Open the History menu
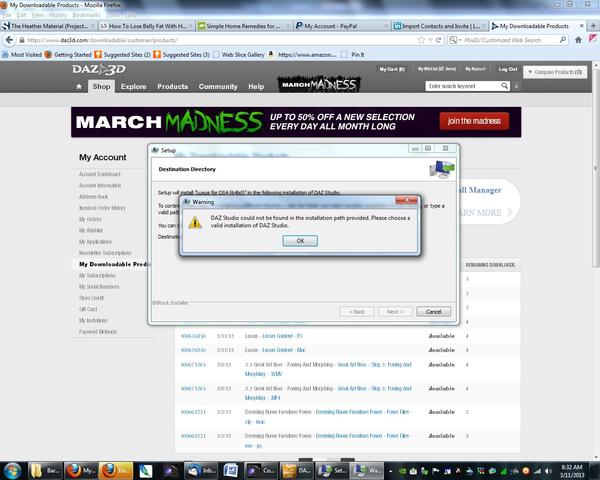The image size is (600, 480). pyautogui.click(x=58, y=15)
